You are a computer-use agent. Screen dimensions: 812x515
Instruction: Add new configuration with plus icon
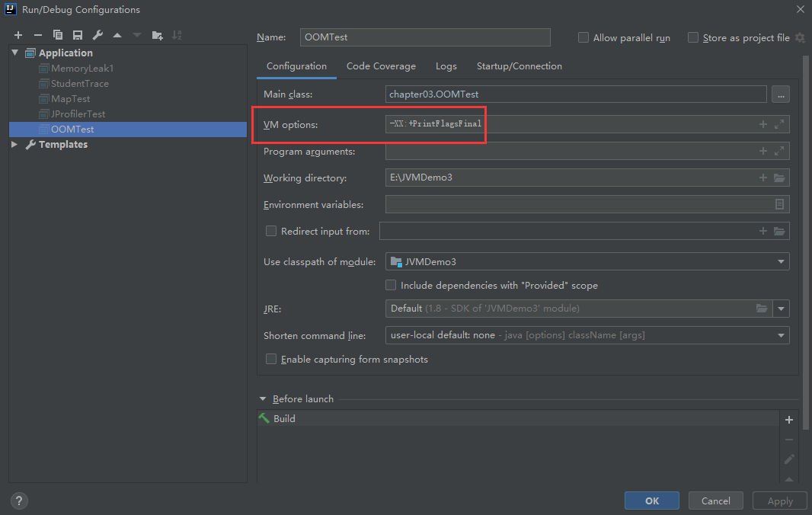(x=18, y=35)
